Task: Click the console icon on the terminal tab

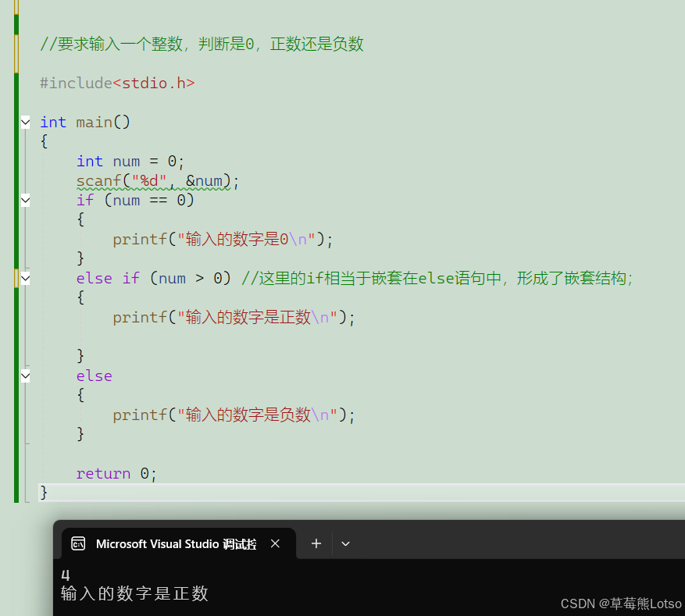Action: pyautogui.click(x=78, y=543)
